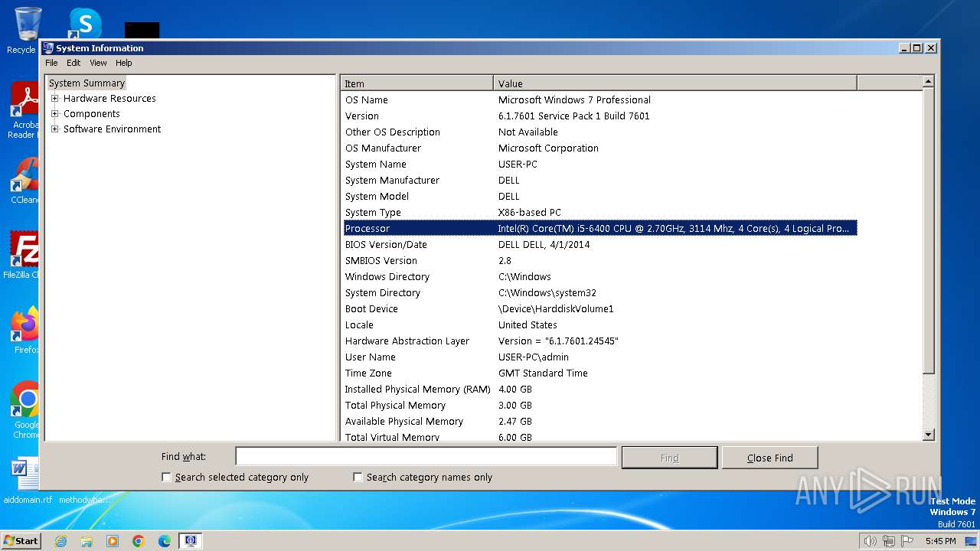Expand the Hardware Resources node

pyautogui.click(x=54, y=98)
